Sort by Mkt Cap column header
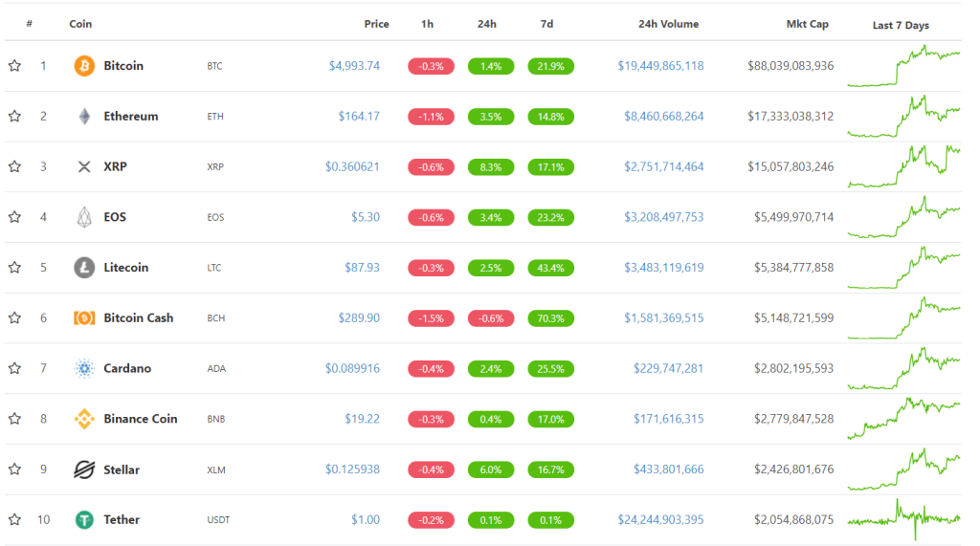 (x=808, y=24)
